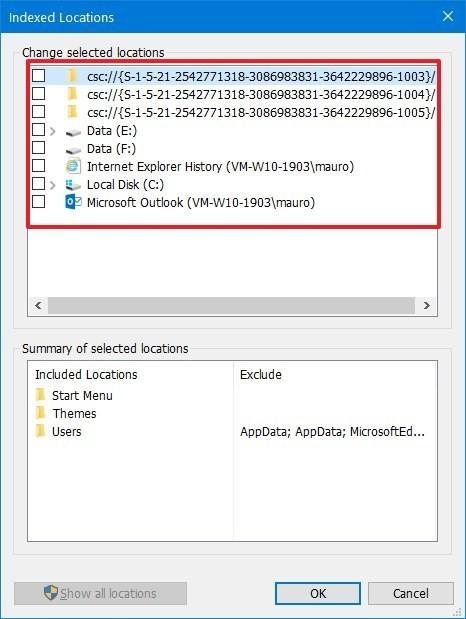Click the Local Disk (C:) drive icon

click(x=73, y=185)
